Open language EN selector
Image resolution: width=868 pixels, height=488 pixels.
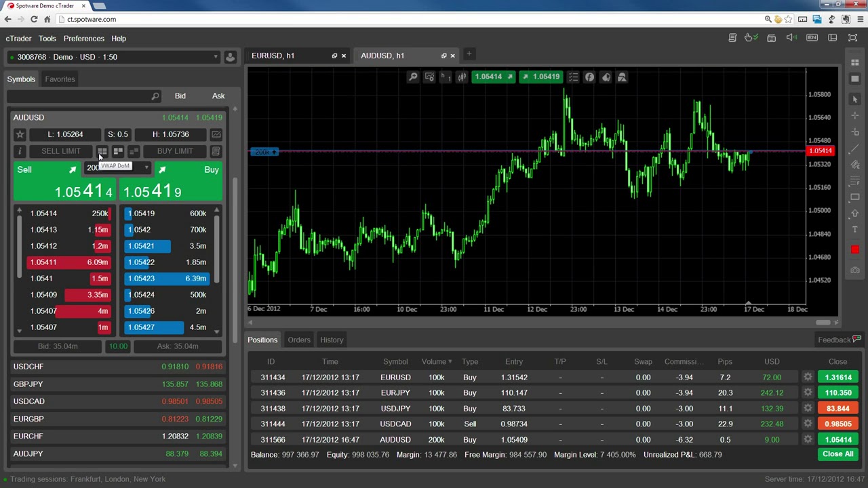[812, 38]
